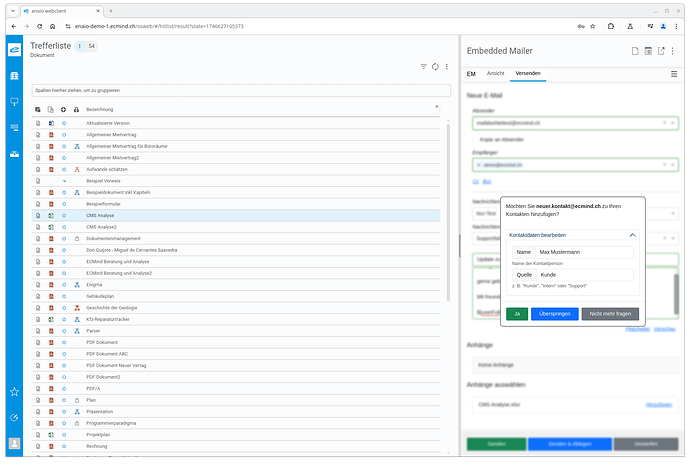Screen dimensions: 690x467
Task: Switch to the Versenden tab
Action: coord(528,74)
